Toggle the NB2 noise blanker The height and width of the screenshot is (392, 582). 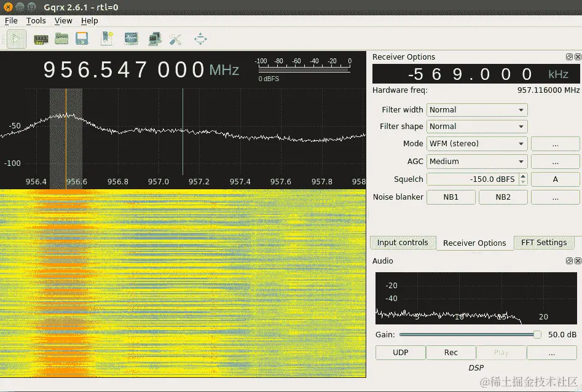503,197
